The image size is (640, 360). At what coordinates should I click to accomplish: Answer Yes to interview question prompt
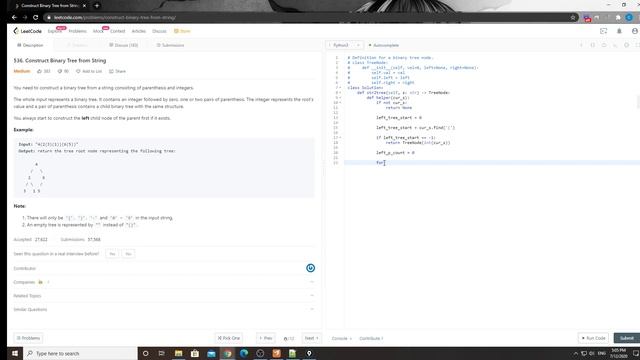tap(112, 254)
